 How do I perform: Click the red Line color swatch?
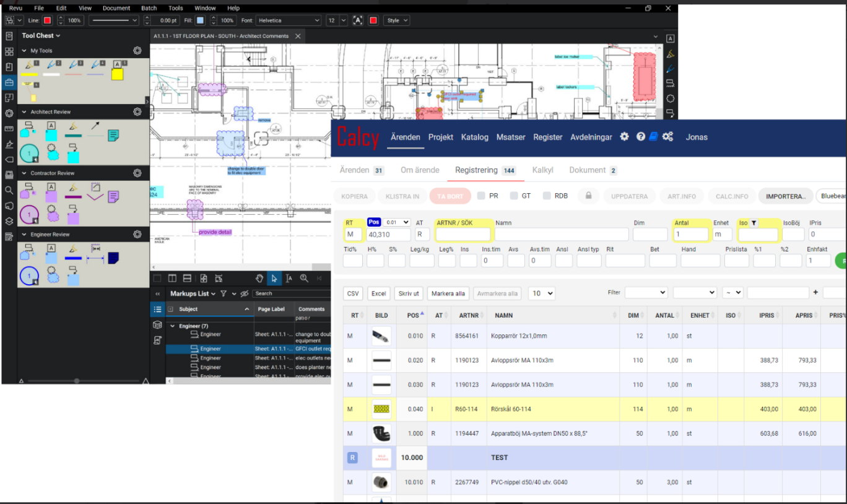point(47,20)
